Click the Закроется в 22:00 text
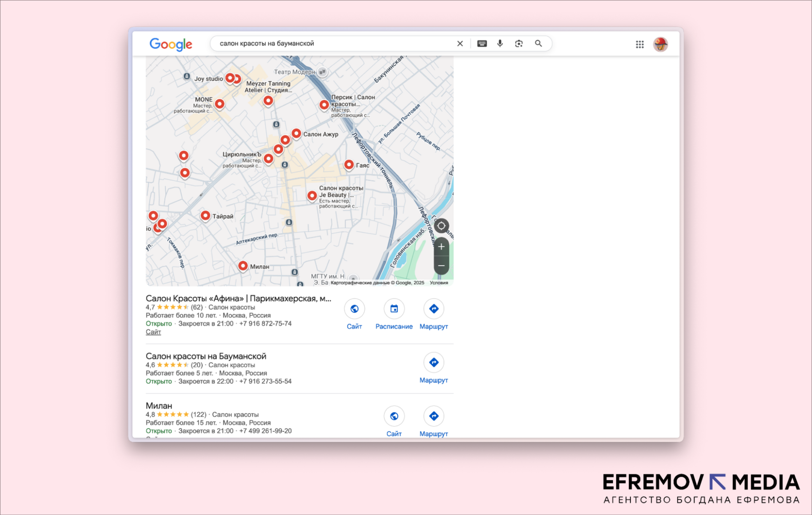This screenshot has width=812, height=515. click(206, 382)
